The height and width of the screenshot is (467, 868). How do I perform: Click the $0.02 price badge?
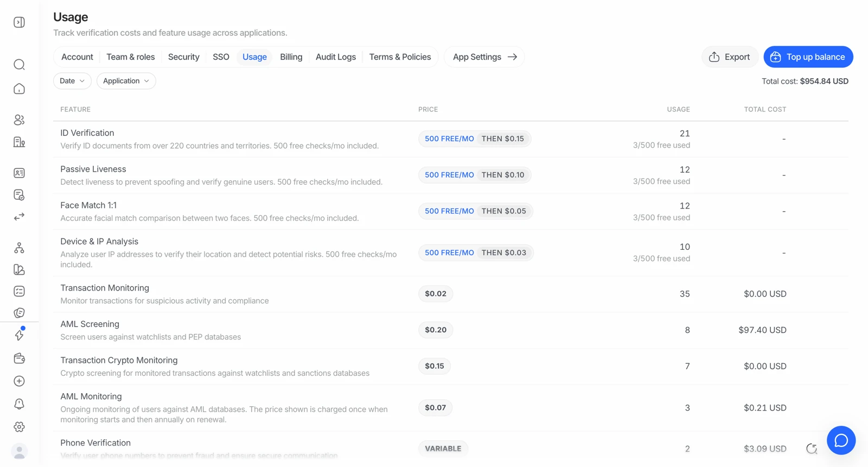(x=436, y=294)
